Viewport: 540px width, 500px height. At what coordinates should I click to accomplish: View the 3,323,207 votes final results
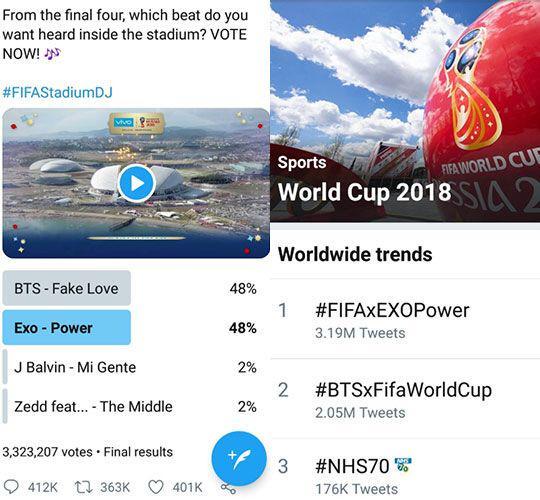pos(87,452)
